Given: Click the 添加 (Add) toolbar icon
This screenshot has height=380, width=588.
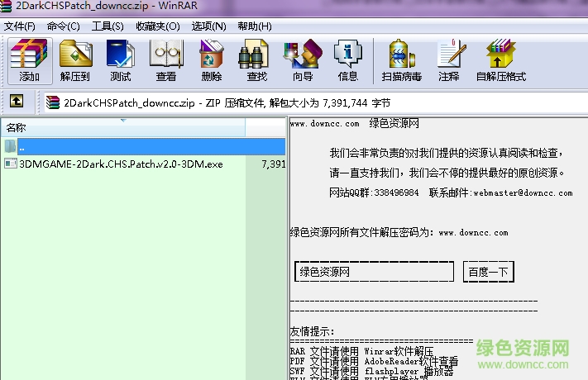Looking at the screenshot, I should [29, 60].
